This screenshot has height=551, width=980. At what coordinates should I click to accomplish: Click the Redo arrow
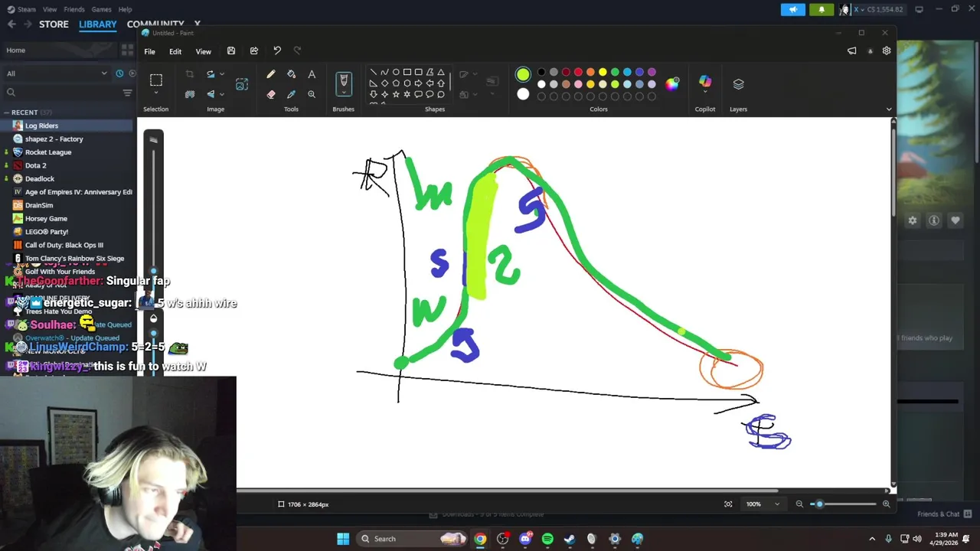tap(298, 51)
